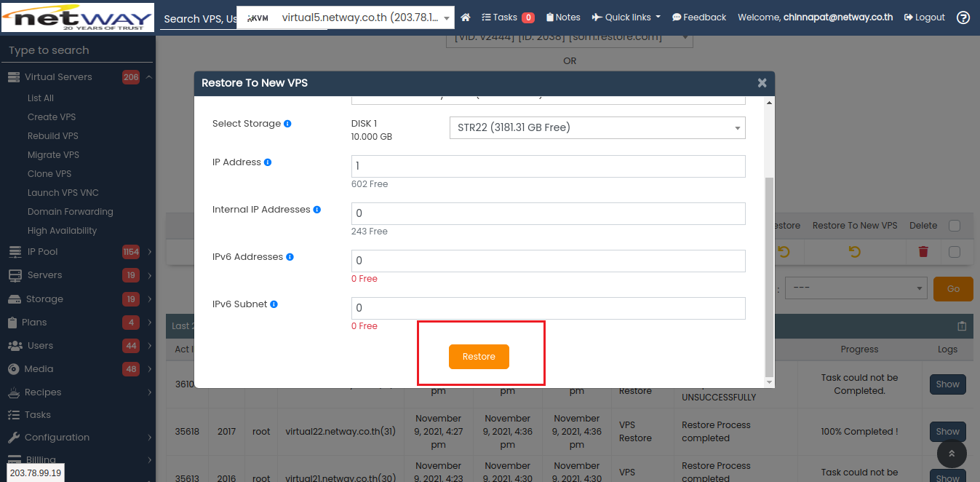Check the backup row checkbox

(955, 252)
